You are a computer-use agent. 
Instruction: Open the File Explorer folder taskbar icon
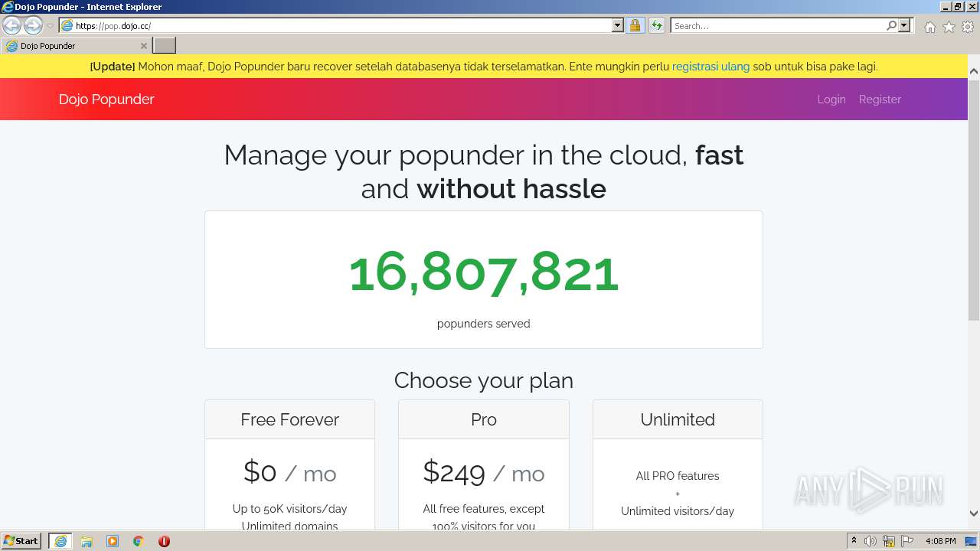click(x=87, y=541)
